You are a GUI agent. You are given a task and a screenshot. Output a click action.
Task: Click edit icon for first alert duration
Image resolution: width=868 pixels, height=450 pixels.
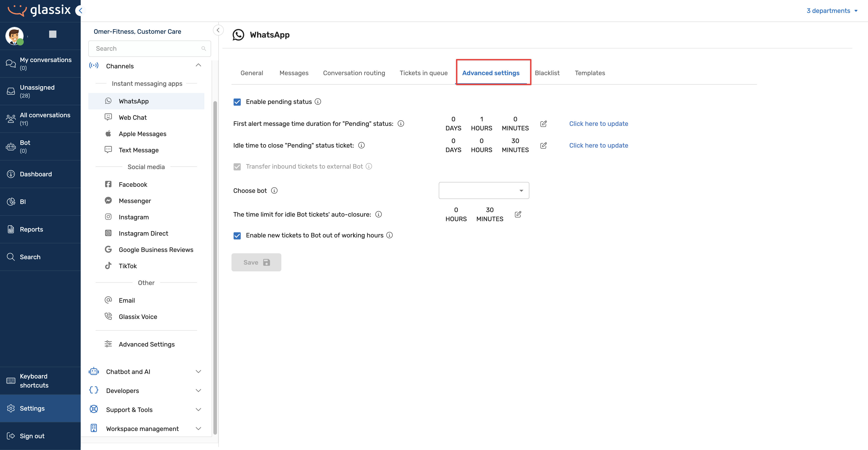[543, 124]
